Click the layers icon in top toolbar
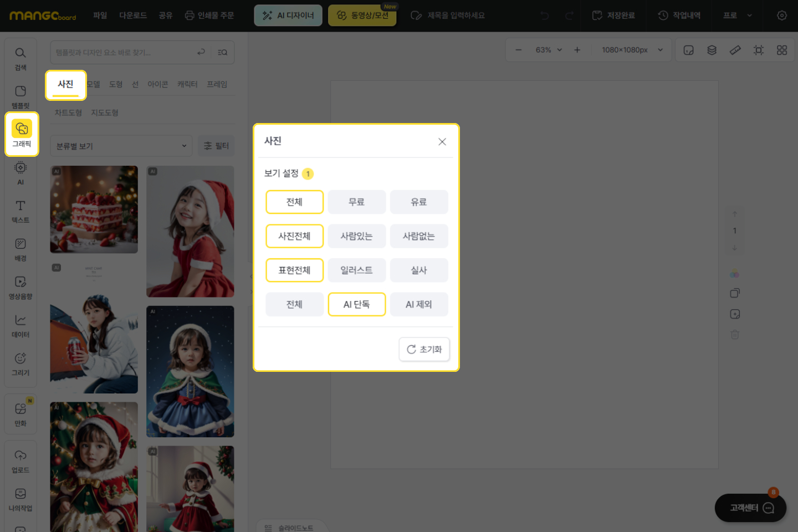The image size is (798, 532). point(712,50)
